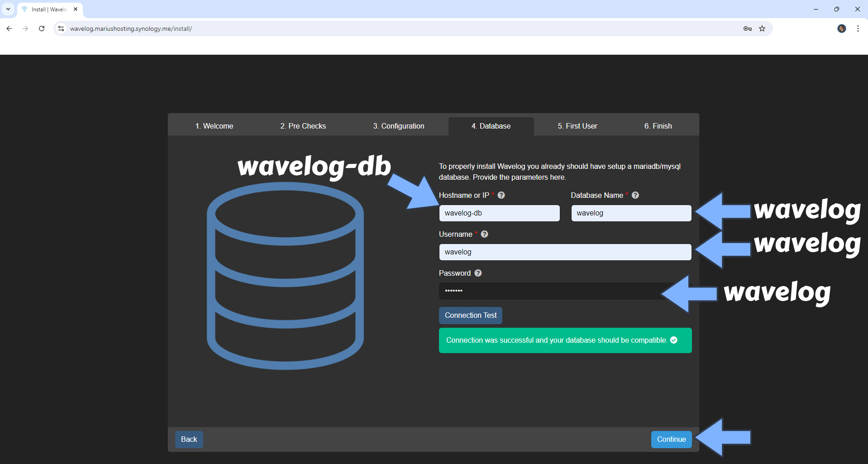Switch to the 1. Welcome tab
The height and width of the screenshot is (464, 868).
pos(214,126)
